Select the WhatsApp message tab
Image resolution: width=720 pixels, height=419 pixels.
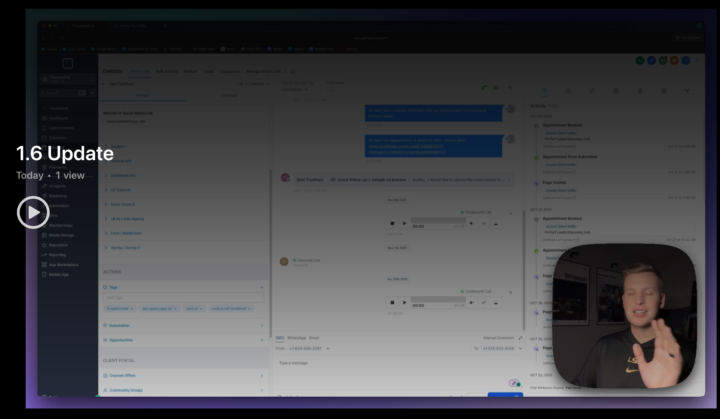pyautogui.click(x=297, y=338)
